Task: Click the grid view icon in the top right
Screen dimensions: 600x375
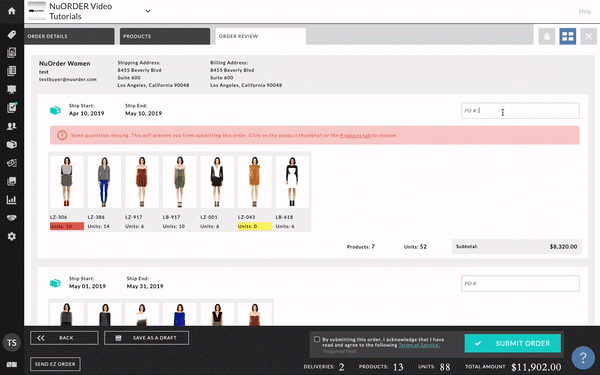Action: [567, 36]
